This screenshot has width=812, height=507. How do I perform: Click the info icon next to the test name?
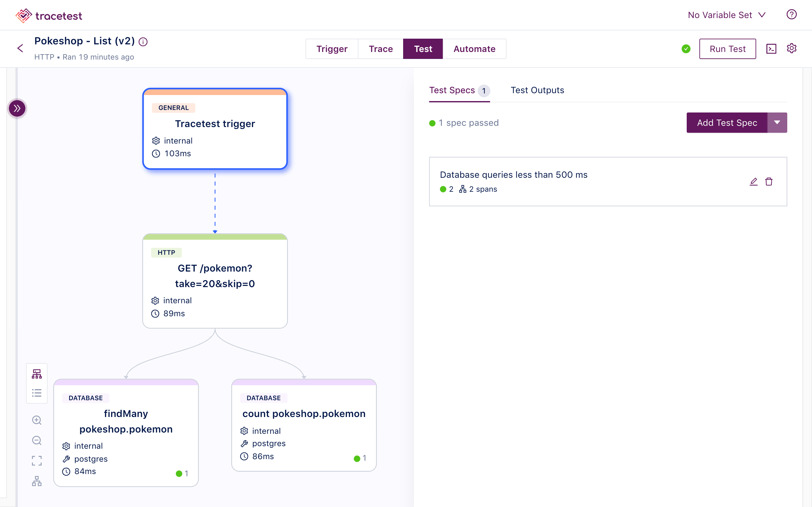coord(143,42)
